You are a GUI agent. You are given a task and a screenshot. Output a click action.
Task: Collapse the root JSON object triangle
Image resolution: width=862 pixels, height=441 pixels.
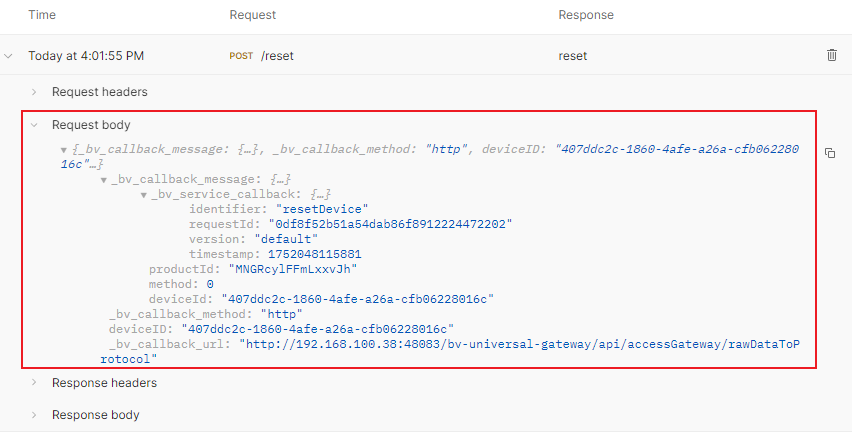64,150
